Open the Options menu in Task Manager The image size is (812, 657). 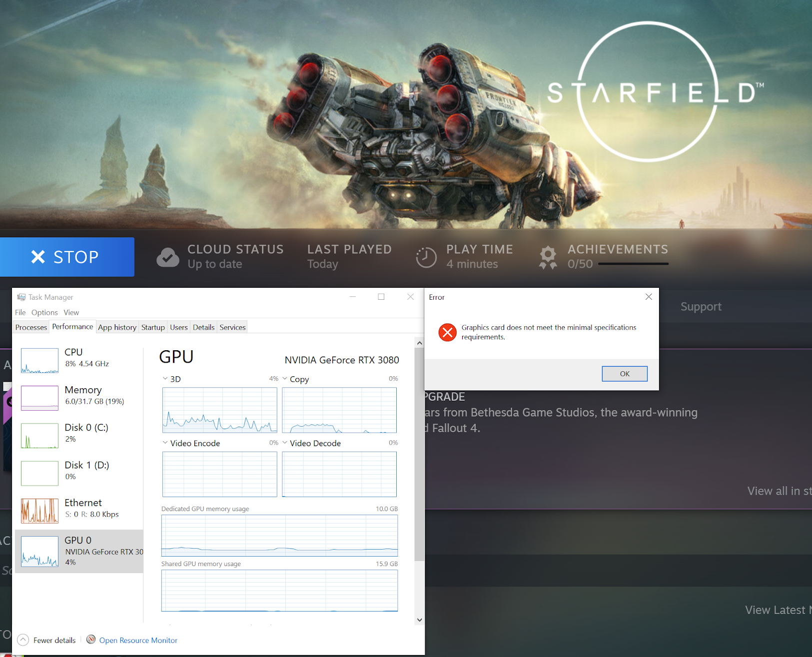pyautogui.click(x=44, y=312)
